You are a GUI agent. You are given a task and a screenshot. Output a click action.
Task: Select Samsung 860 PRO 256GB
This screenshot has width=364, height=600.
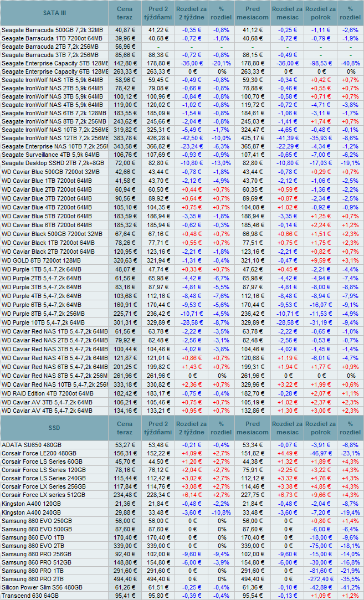[37, 555]
